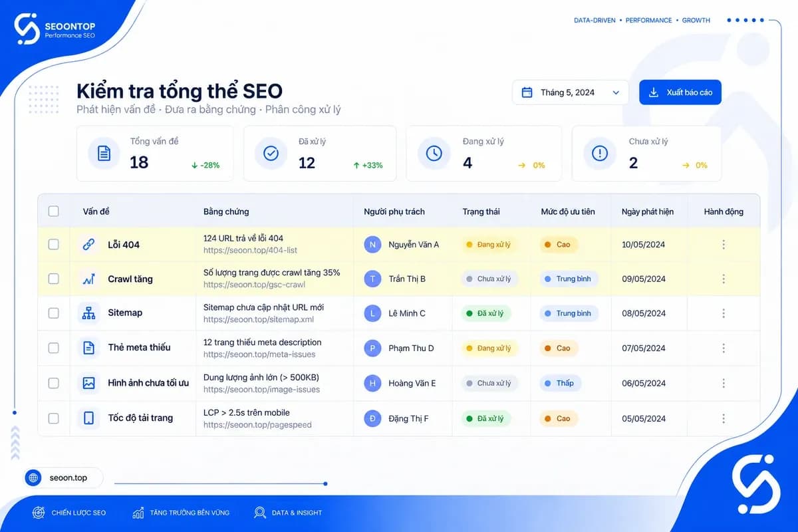
Task: Sort by the Bằng chứng column header
Action: 226,211
